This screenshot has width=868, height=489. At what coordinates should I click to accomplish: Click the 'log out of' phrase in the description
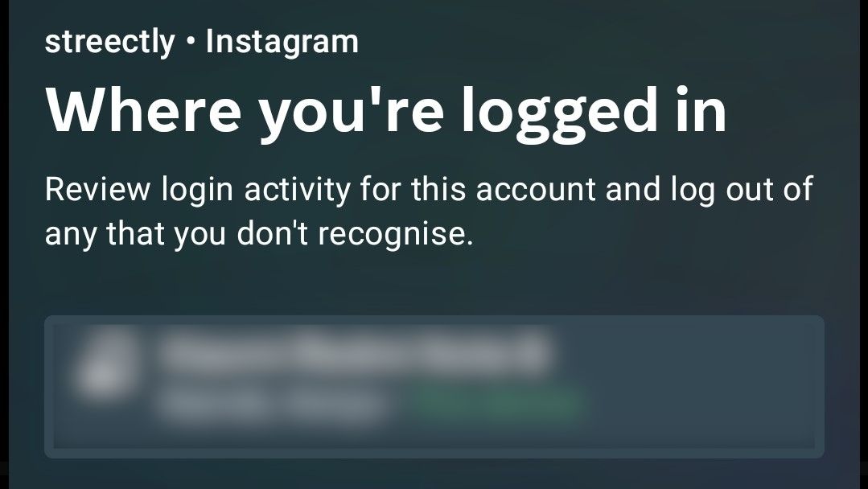coord(742,190)
